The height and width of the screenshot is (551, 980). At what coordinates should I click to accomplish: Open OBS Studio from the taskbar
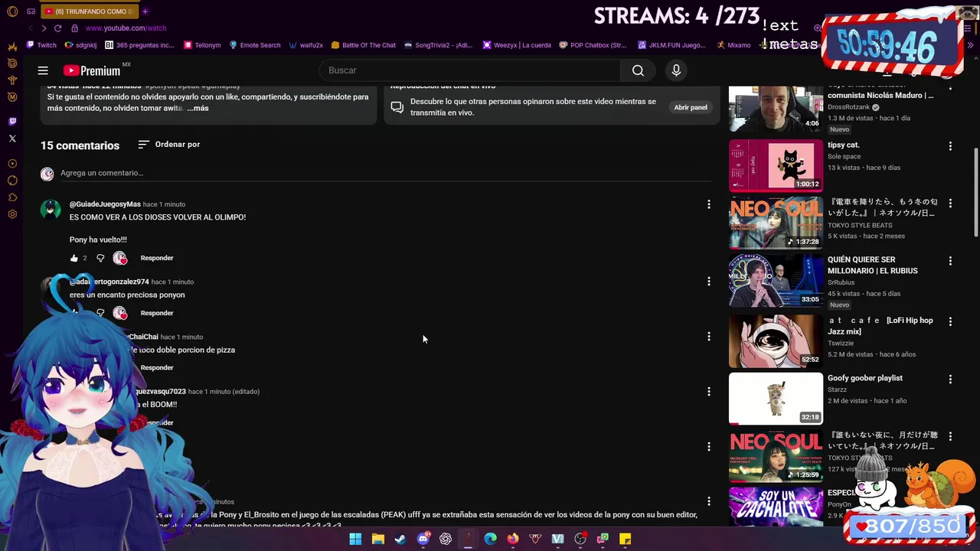(x=580, y=539)
